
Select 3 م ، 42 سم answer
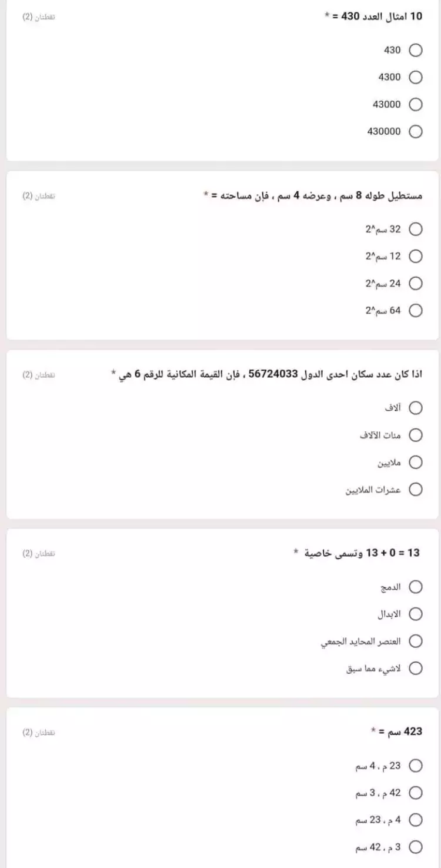point(415,847)
